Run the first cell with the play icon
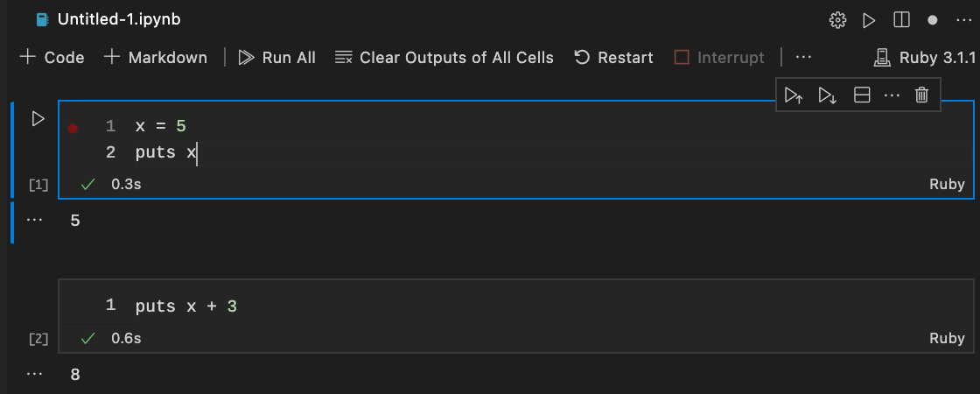Viewport: 980px width, 394px height. pyautogui.click(x=38, y=119)
